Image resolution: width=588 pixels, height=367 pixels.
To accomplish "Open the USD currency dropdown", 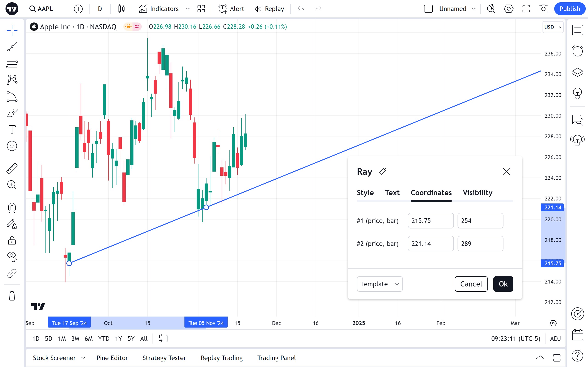I will [553, 27].
